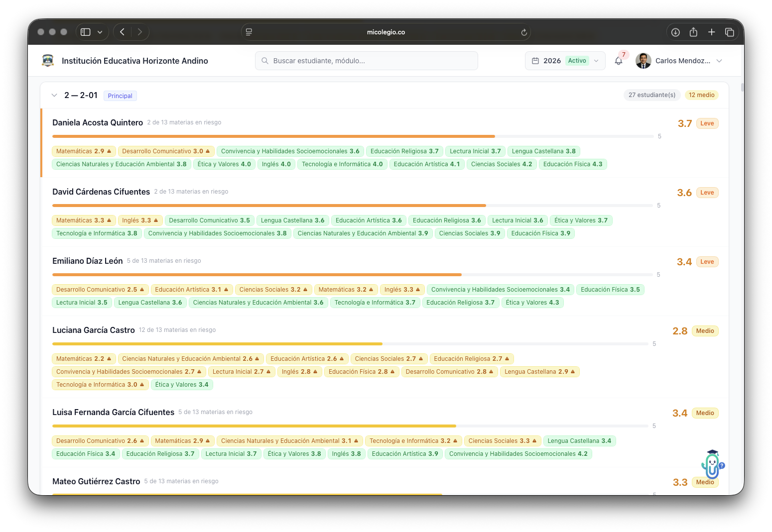Open the Institución Educativa Horizonte Andino logo
This screenshot has width=772, height=532.
pyautogui.click(x=48, y=61)
